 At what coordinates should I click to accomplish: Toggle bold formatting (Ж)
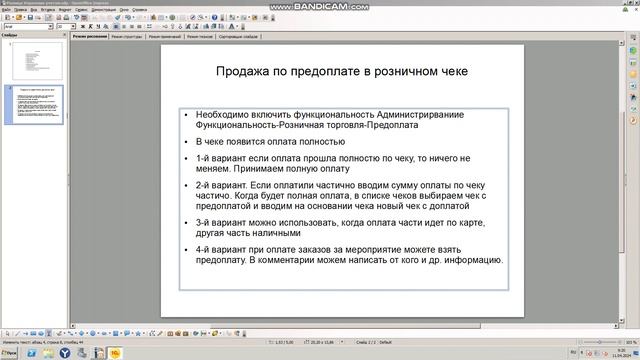pos(83,27)
